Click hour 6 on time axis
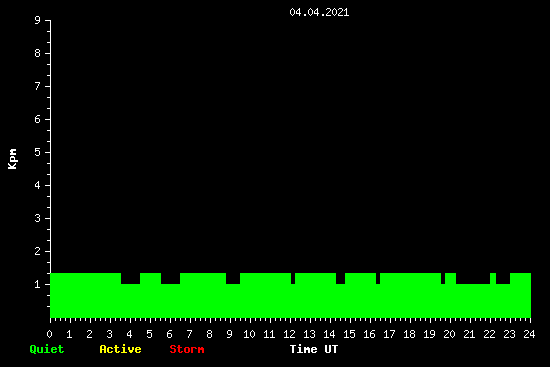550x367 pixels. click(x=169, y=334)
